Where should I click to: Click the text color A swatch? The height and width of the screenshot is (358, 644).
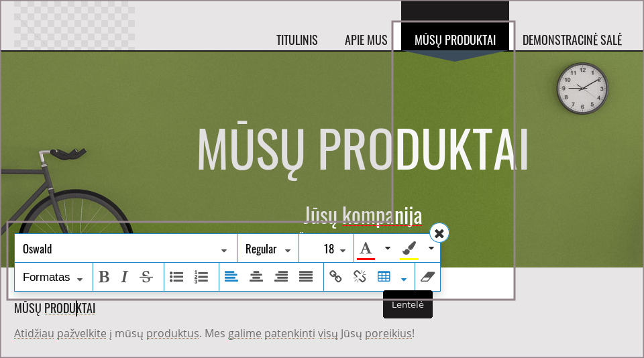[x=366, y=249]
